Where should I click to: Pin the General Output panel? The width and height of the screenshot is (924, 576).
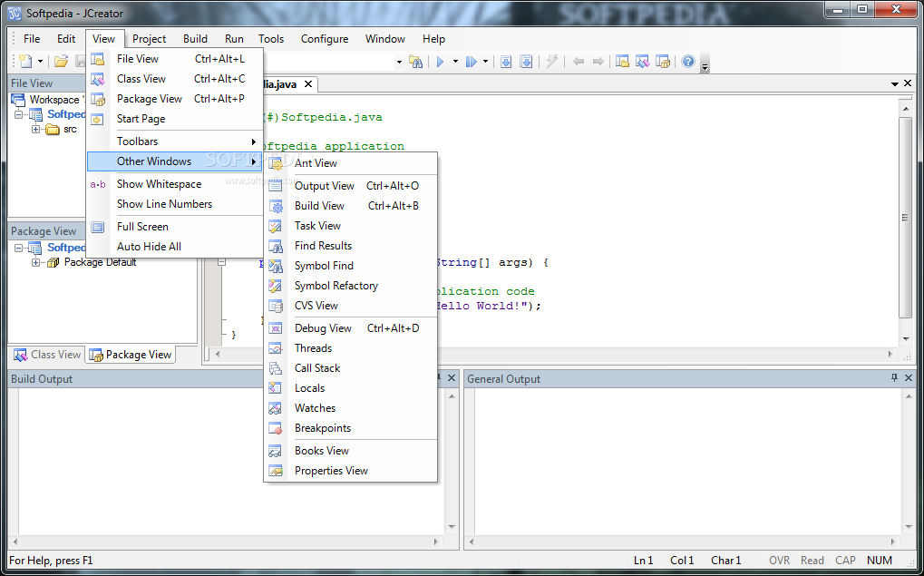895,378
